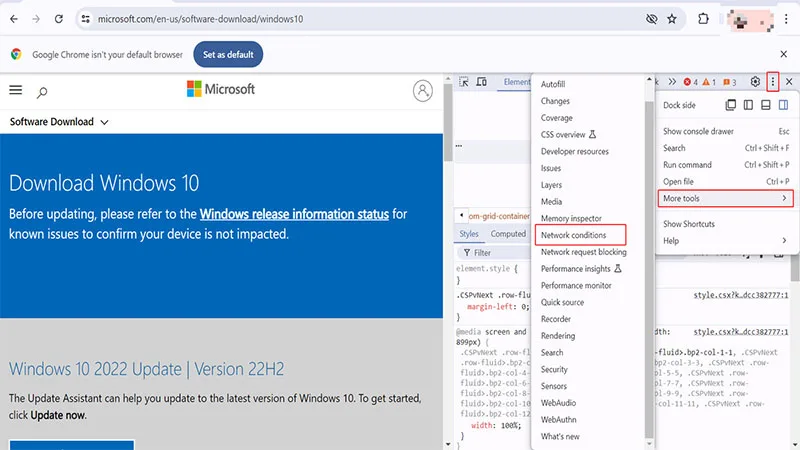The height and width of the screenshot is (450, 800).
Task: Open Autofill from More tools list
Action: [x=553, y=84]
